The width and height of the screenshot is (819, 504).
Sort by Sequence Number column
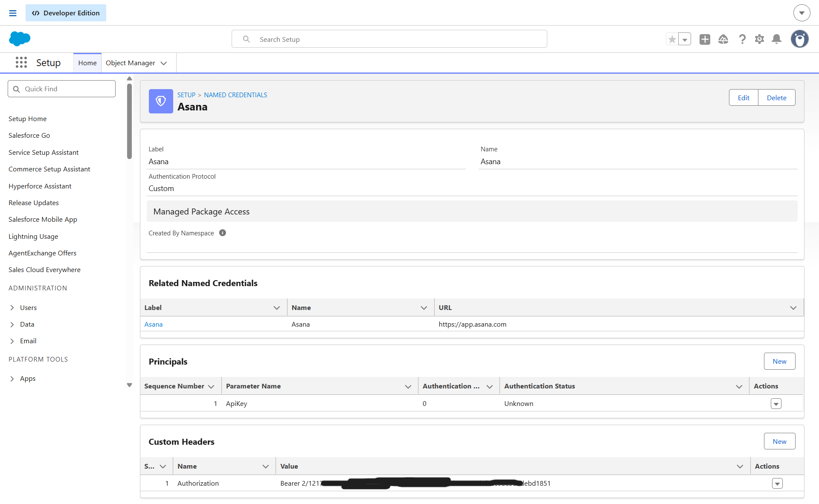(174, 386)
